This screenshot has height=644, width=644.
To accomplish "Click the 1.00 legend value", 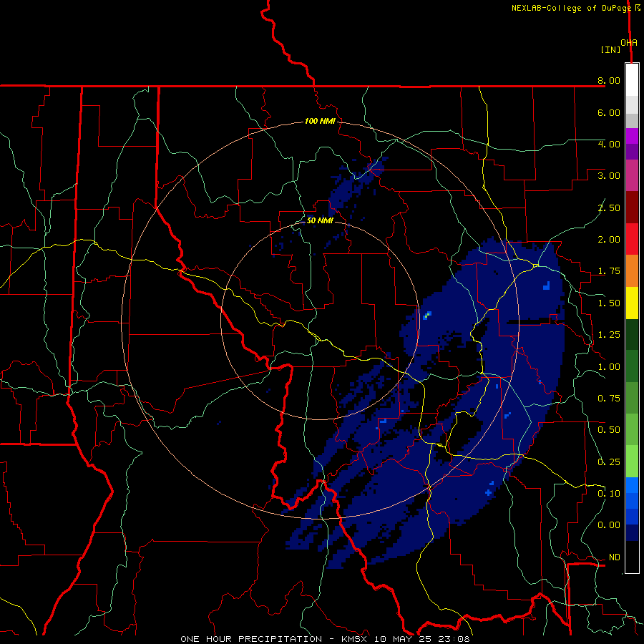I will tap(609, 367).
